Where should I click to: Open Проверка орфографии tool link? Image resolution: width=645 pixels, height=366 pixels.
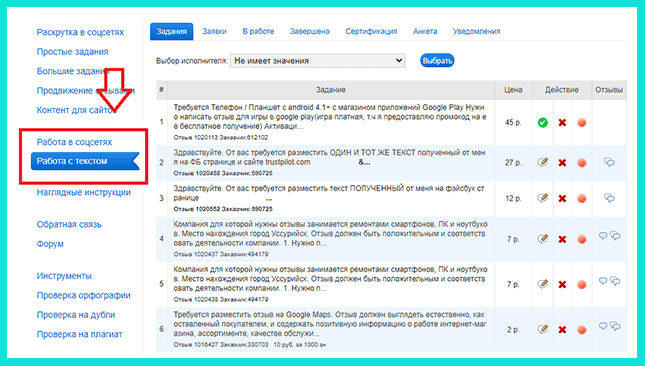coord(84,295)
